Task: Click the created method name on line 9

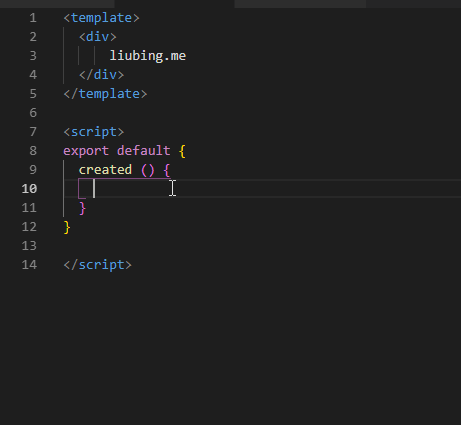Action: tap(105, 170)
